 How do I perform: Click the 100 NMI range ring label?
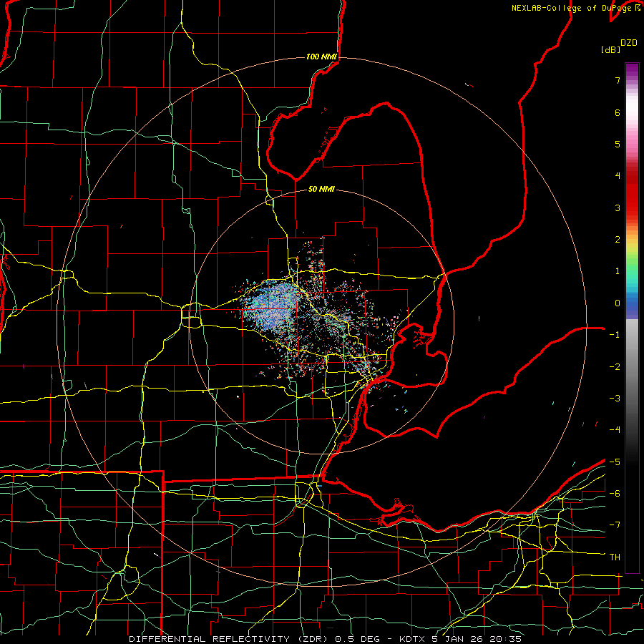321,57
